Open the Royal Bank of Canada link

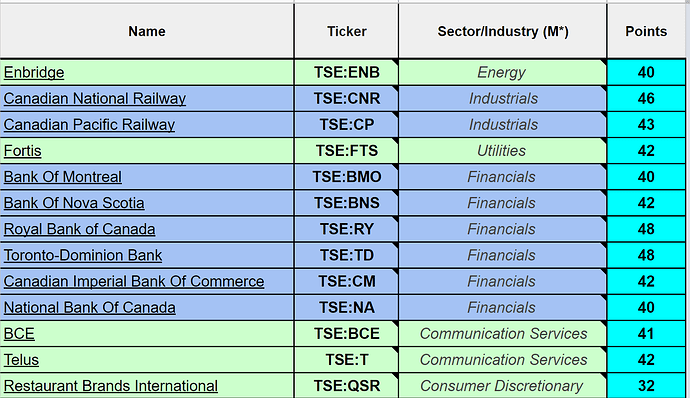79,229
